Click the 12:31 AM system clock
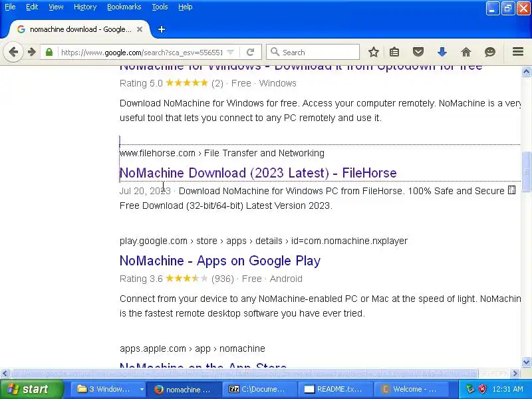Screen dimensions: 532x399 point(508,389)
